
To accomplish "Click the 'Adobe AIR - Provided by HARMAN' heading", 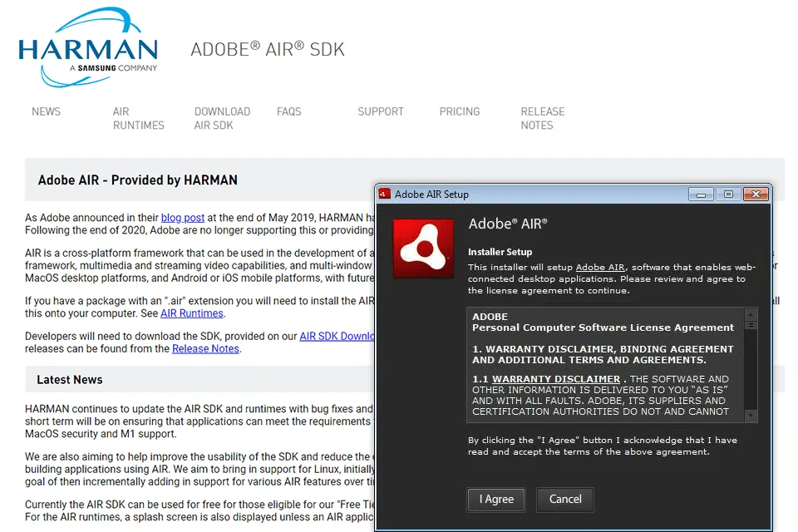I will pyautogui.click(x=137, y=180).
